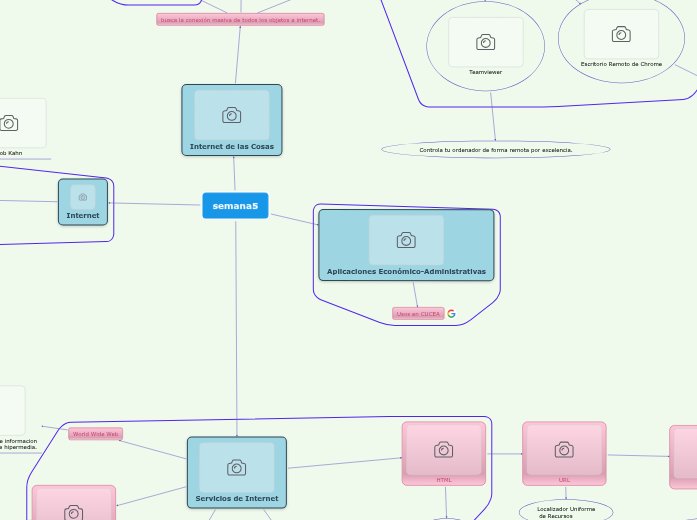Click camera icon in Servicios de Internet node
Viewport: 697px width, 520px height.
pos(236,467)
